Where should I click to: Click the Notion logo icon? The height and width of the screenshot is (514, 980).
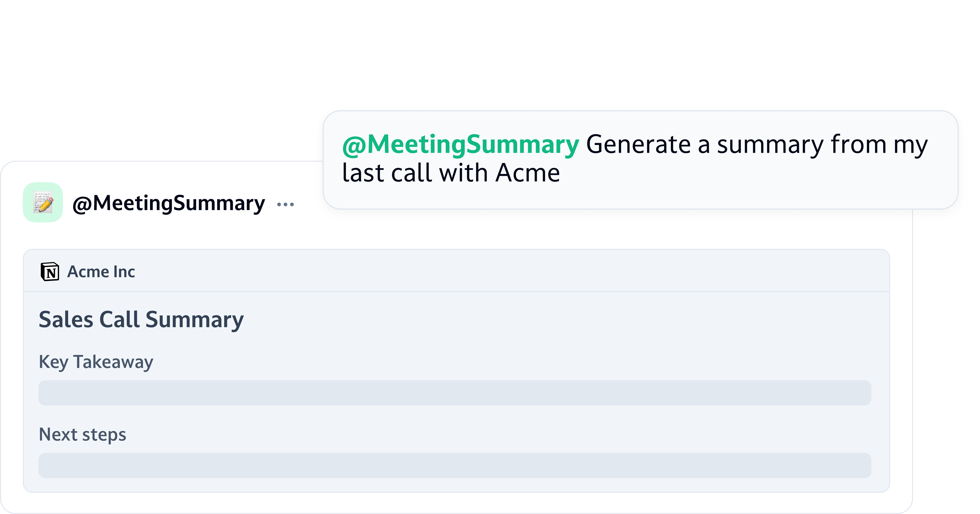pyautogui.click(x=50, y=272)
